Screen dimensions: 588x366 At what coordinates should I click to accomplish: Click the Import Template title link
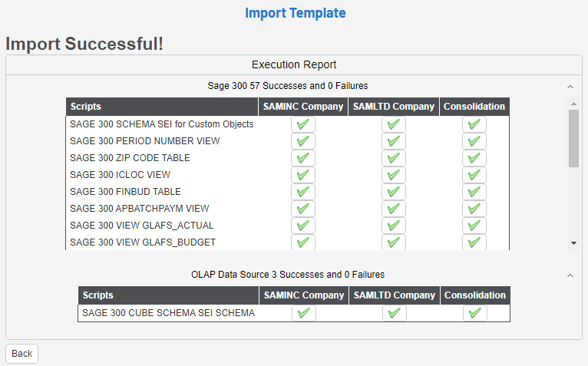tap(296, 13)
